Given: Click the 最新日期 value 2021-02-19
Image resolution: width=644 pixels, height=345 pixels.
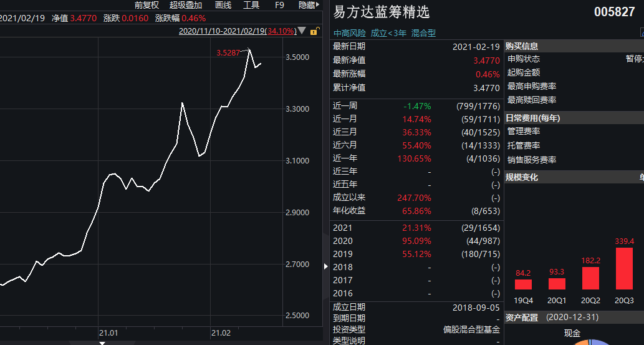Looking at the screenshot, I should pyautogui.click(x=476, y=47).
